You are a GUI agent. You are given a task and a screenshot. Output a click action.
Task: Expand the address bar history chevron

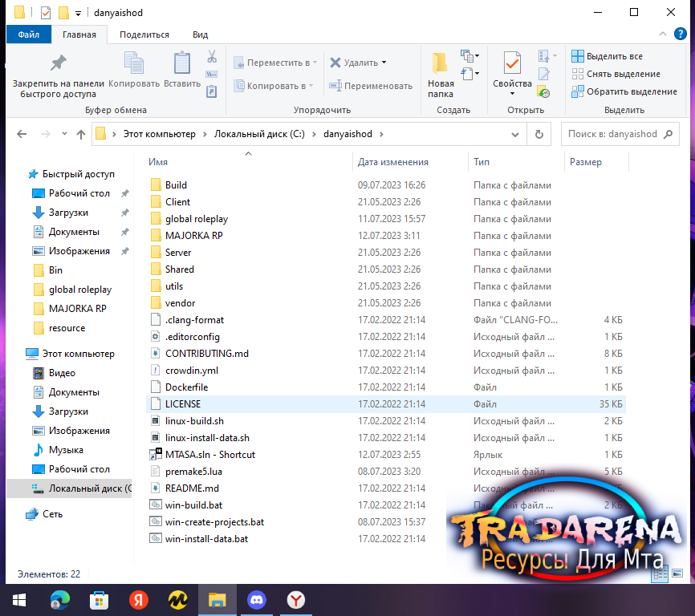[x=515, y=134]
